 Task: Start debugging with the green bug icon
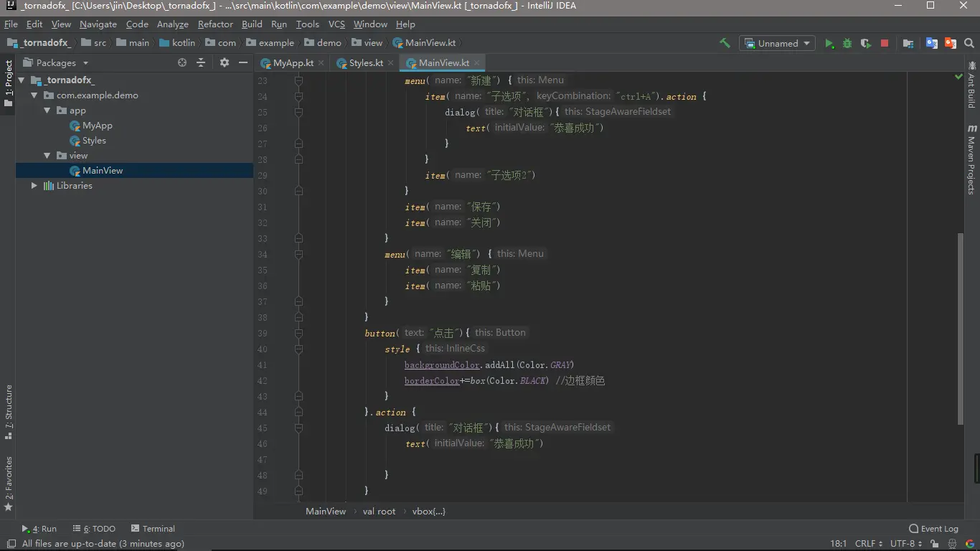click(x=847, y=43)
